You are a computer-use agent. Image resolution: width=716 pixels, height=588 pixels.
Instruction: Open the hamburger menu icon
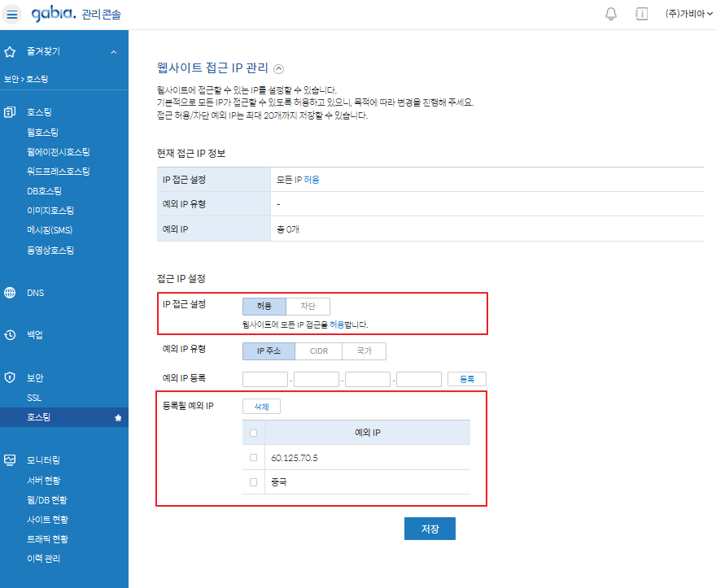click(x=12, y=15)
